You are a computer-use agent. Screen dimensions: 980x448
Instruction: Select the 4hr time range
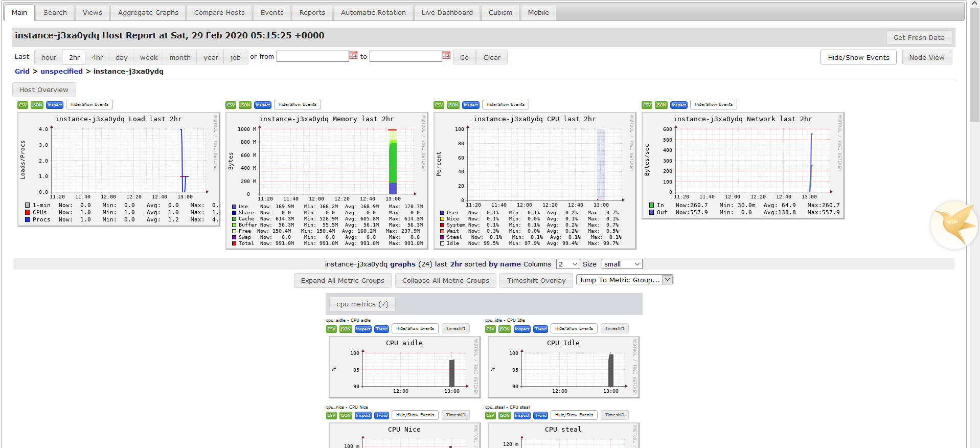click(97, 57)
